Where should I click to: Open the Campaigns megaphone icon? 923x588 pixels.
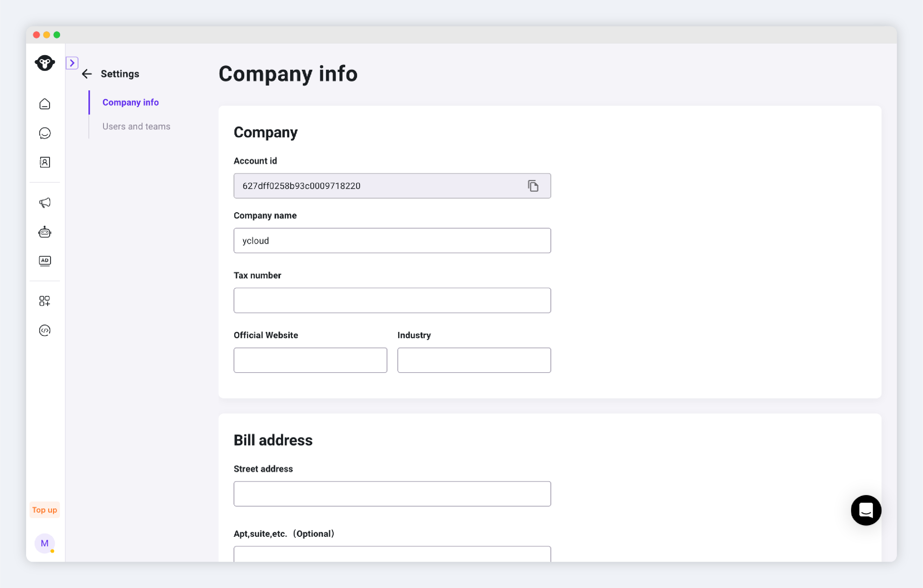tap(45, 203)
